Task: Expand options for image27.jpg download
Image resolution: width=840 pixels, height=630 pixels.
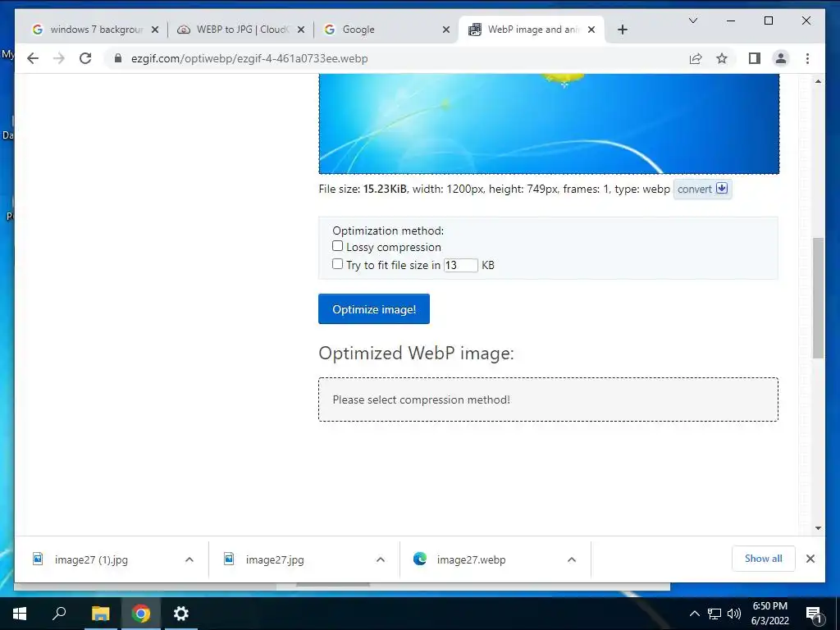Action: tap(381, 559)
